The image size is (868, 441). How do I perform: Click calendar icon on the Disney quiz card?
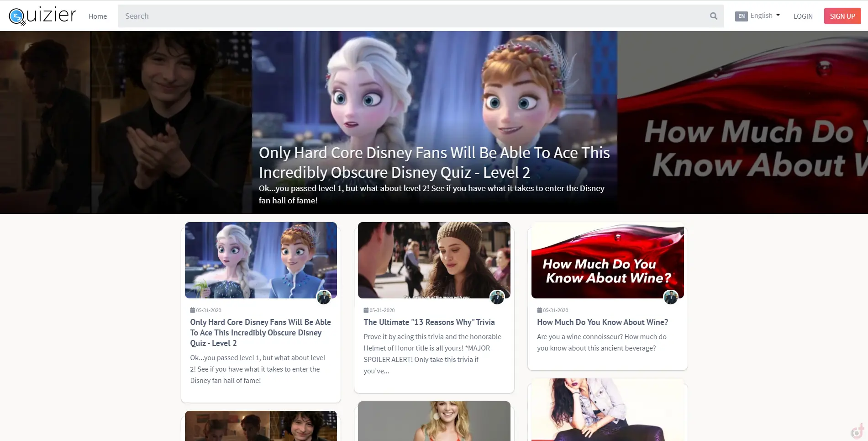click(192, 310)
